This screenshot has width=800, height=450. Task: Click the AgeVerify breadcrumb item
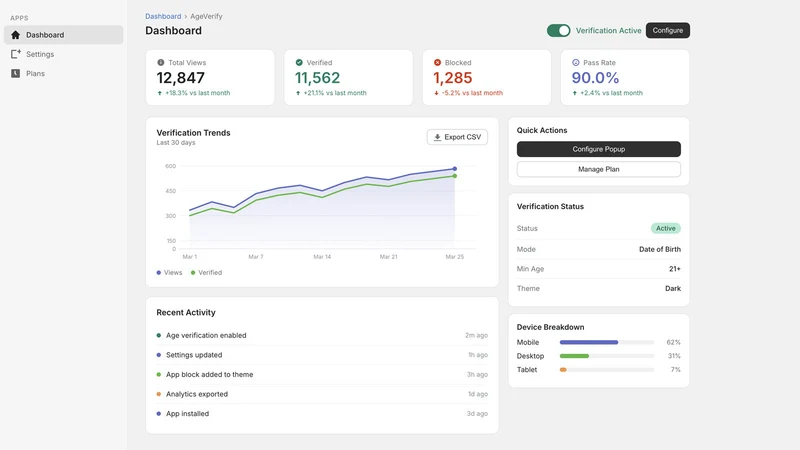click(206, 16)
